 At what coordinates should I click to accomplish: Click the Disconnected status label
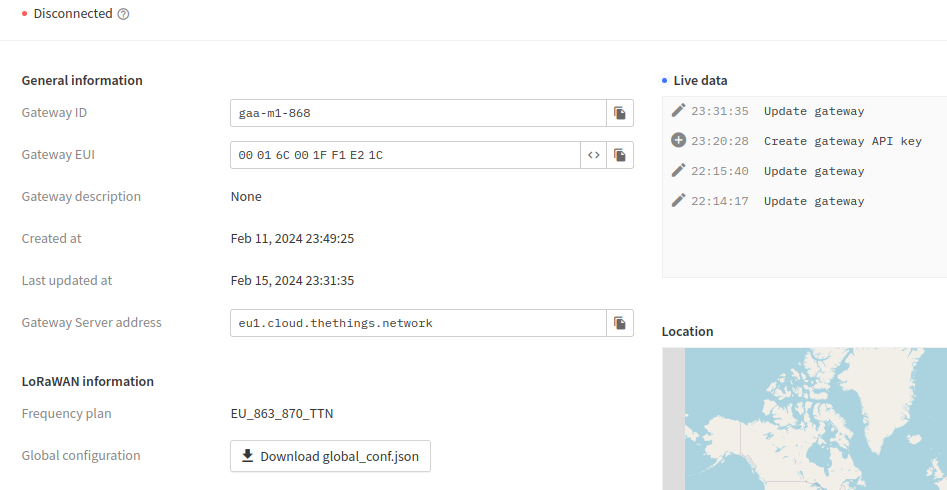[72, 15]
